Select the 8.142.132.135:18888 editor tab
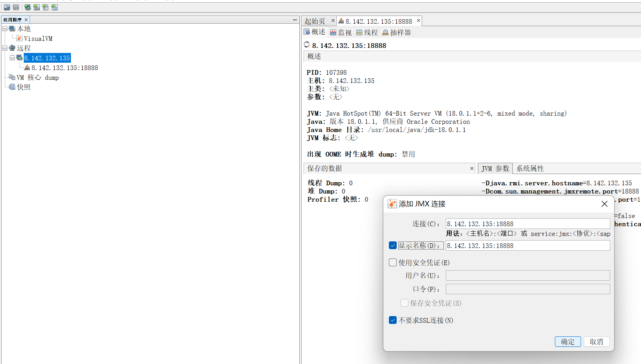This screenshot has width=641, height=364. pyautogui.click(x=379, y=21)
